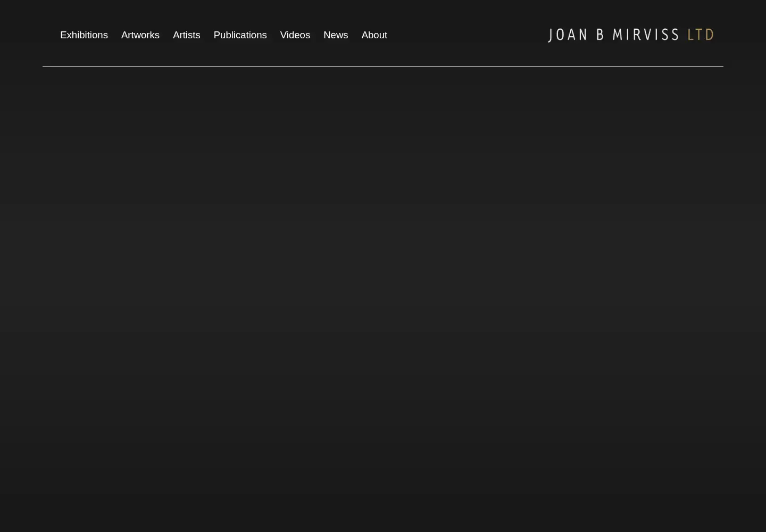The image size is (766, 532).
Task: Click the About link
Action: (x=374, y=35)
